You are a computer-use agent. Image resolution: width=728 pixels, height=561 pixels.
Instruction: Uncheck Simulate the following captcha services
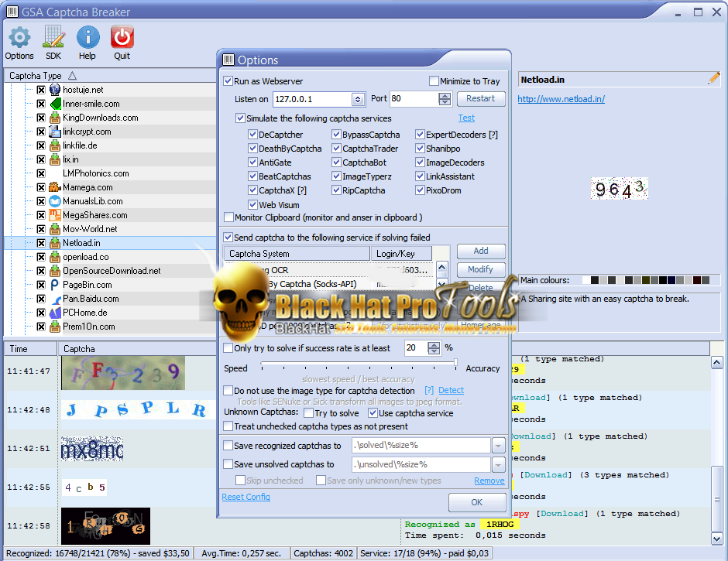240,118
